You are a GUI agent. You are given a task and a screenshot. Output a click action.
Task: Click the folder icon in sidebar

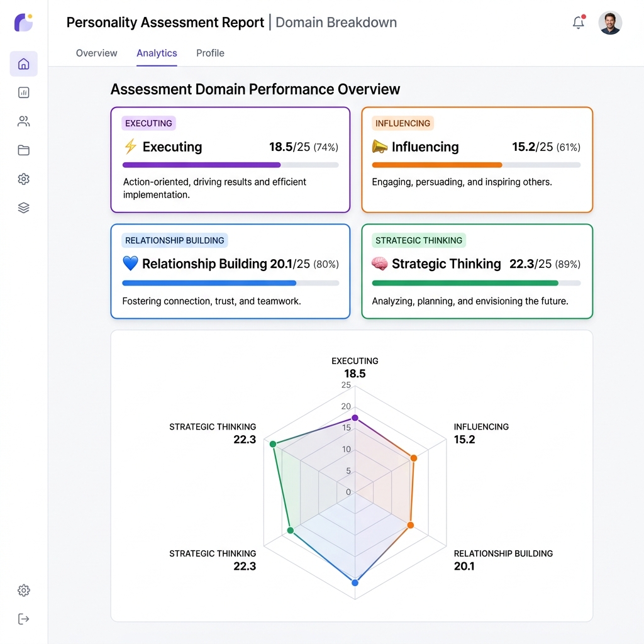(24, 150)
